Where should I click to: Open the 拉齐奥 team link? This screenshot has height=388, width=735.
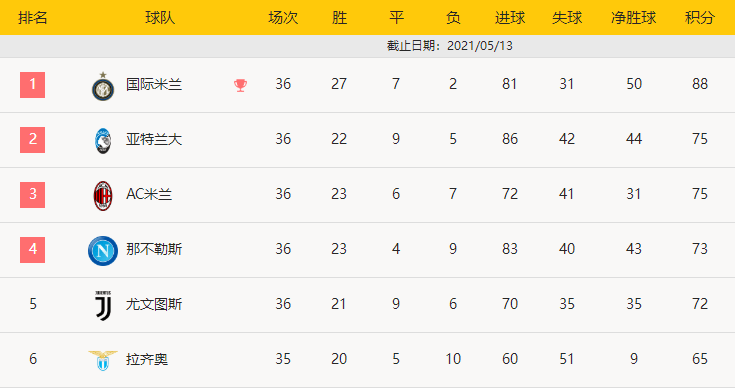(147, 359)
